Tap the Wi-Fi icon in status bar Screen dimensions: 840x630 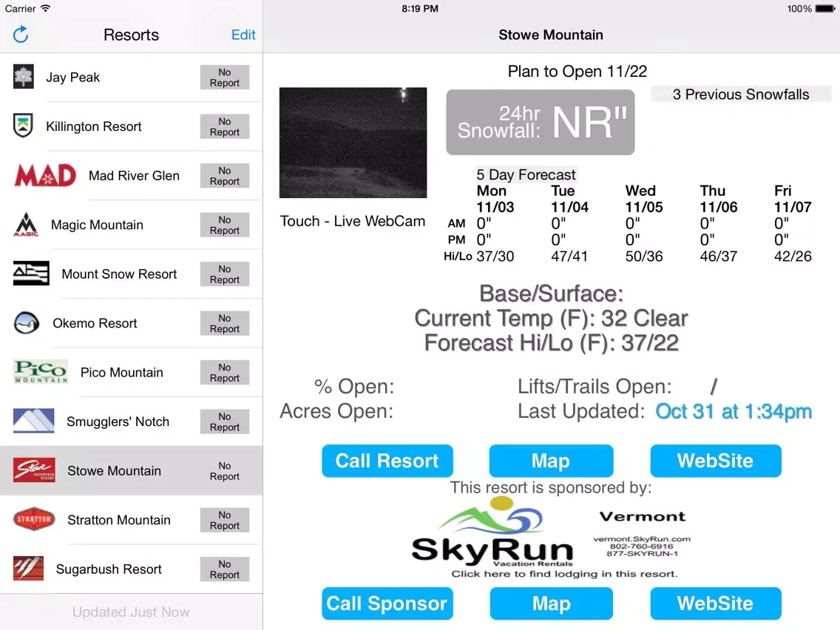[46, 8]
